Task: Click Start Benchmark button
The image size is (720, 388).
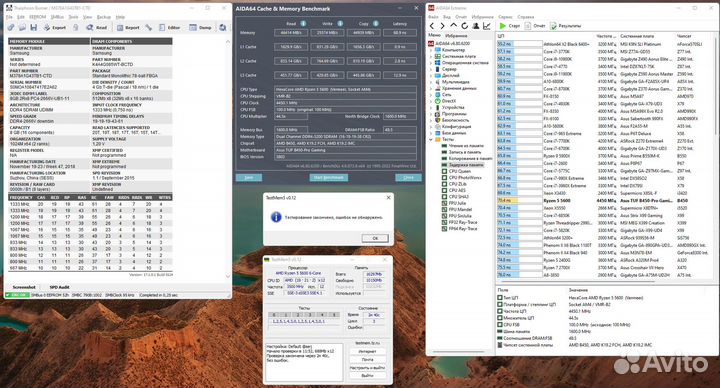Action: [329, 177]
